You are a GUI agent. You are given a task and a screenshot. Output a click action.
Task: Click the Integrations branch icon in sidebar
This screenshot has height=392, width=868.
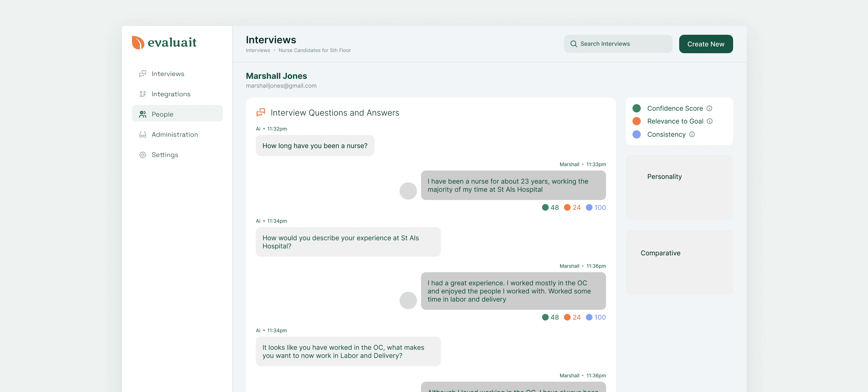coord(142,94)
